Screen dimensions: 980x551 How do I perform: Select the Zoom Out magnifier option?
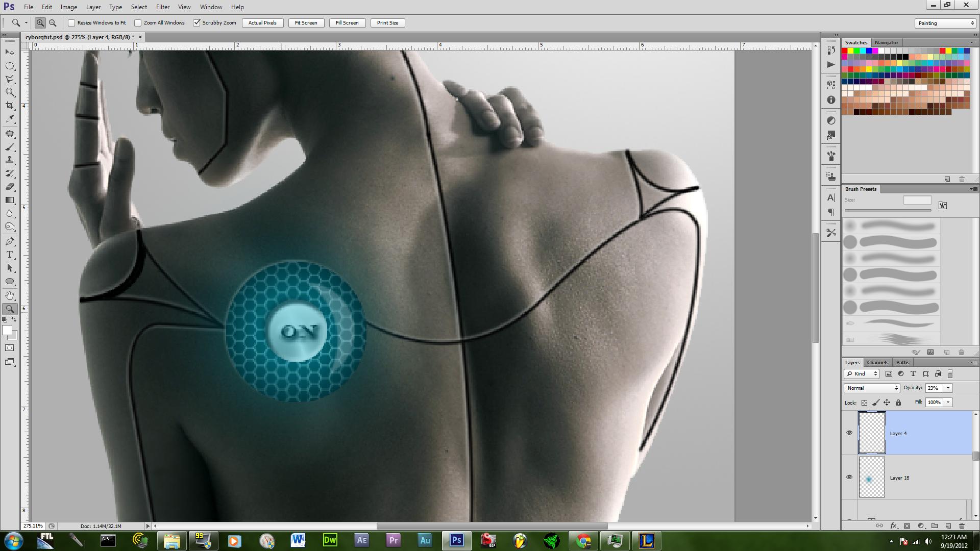(x=53, y=23)
